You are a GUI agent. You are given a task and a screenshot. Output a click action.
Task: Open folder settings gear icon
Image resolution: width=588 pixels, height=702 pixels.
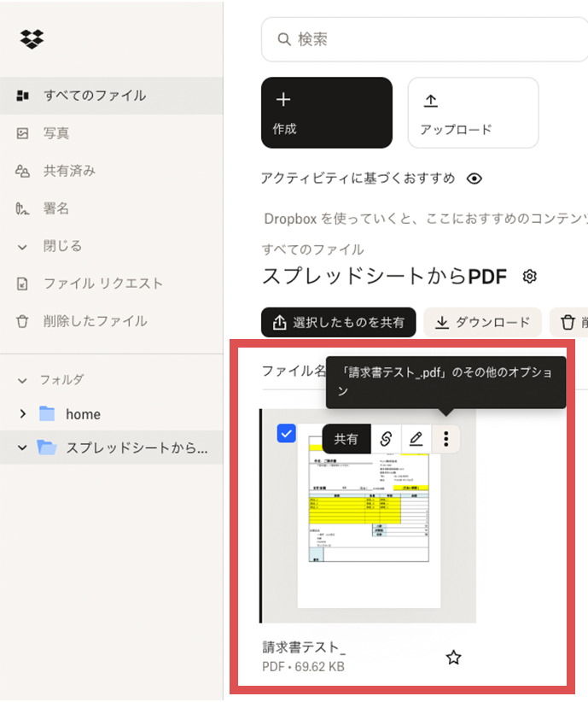point(529,276)
